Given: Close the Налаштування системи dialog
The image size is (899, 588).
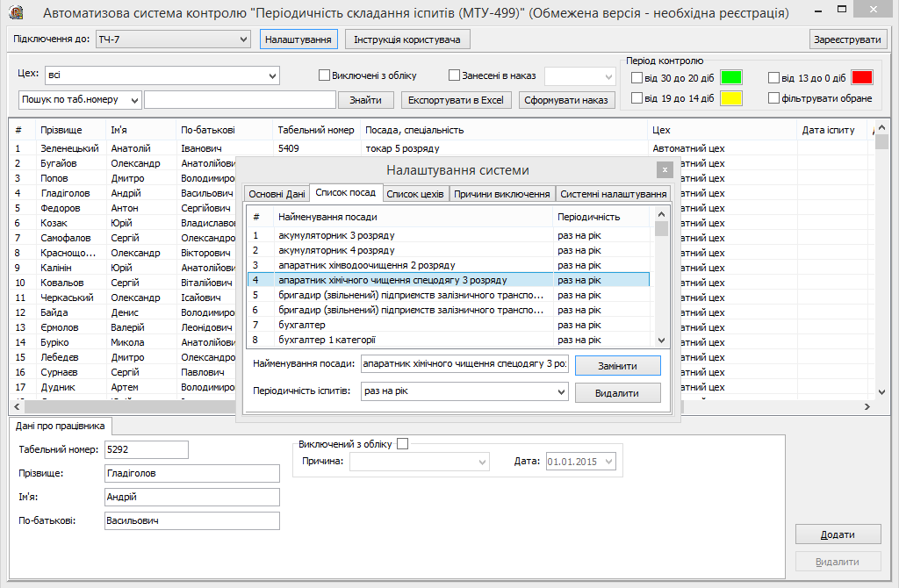Looking at the screenshot, I should [665, 169].
